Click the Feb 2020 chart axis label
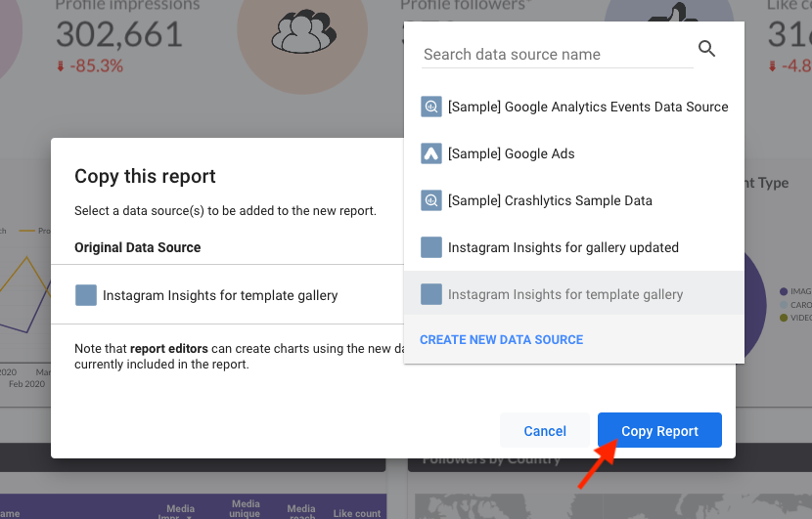The image size is (812, 519). coord(27,384)
